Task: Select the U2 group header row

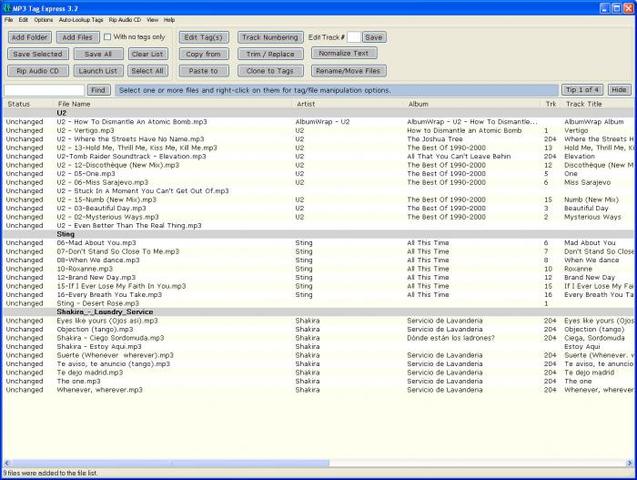Action: tap(318, 113)
